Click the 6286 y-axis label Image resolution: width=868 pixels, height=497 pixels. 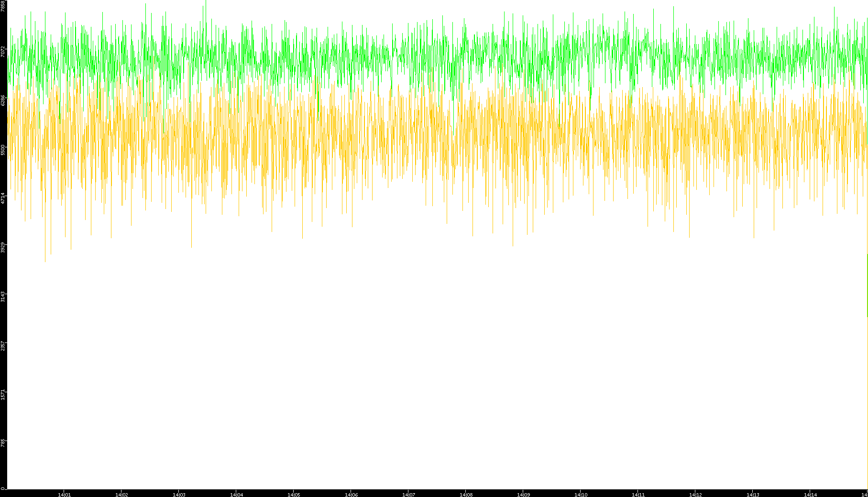click(x=3, y=100)
